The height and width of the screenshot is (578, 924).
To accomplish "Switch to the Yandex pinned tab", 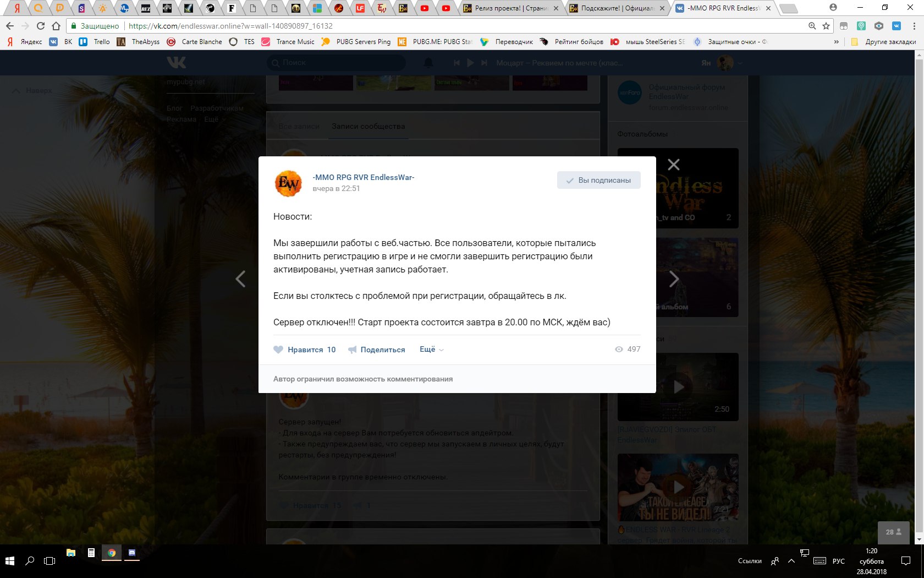I will [x=17, y=8].
